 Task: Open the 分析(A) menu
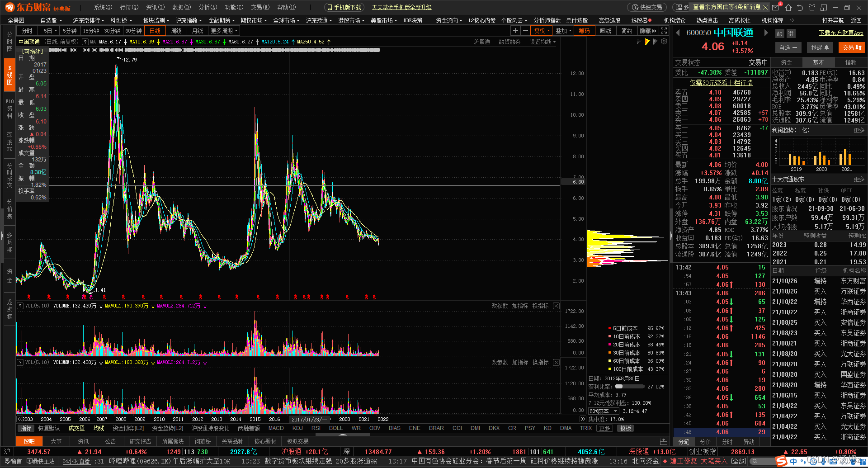pyautogui.click(x=208, y=7)
